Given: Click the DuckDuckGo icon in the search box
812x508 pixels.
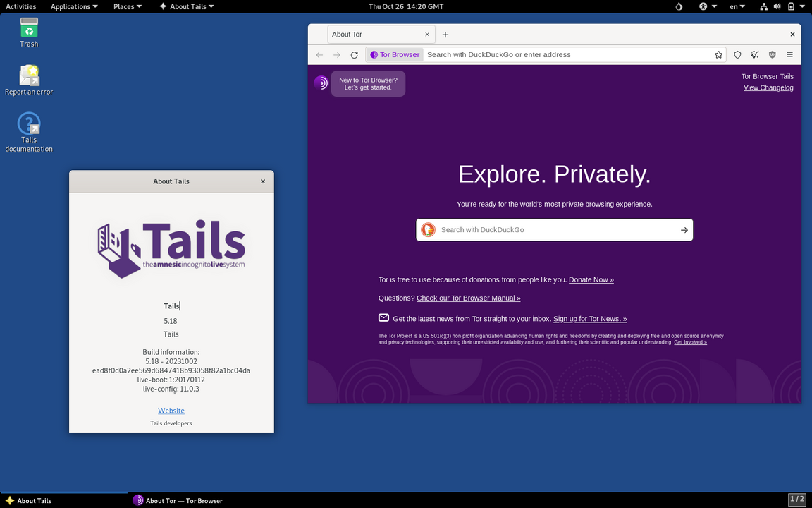Looking at the screenshot, I should [x=428, y=229].
